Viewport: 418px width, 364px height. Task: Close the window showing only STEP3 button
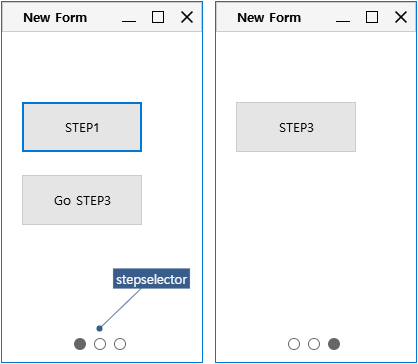(x=401, y=17)
